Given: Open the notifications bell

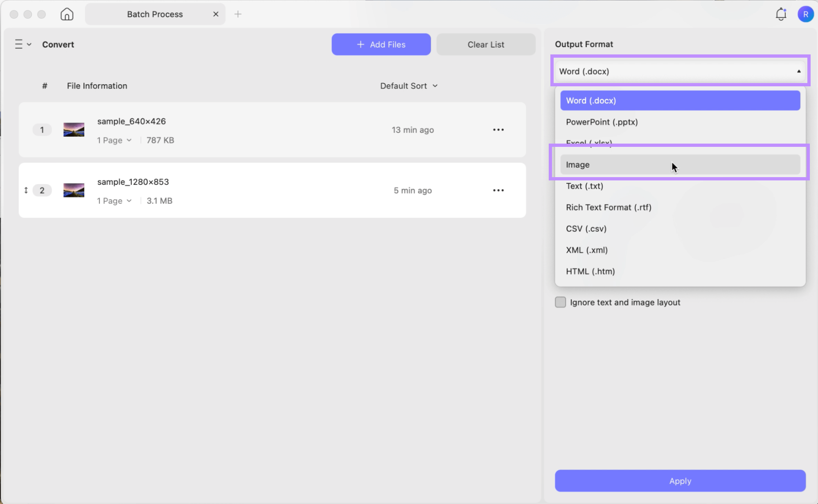Looking at the screenshot, I should point(781,14).
